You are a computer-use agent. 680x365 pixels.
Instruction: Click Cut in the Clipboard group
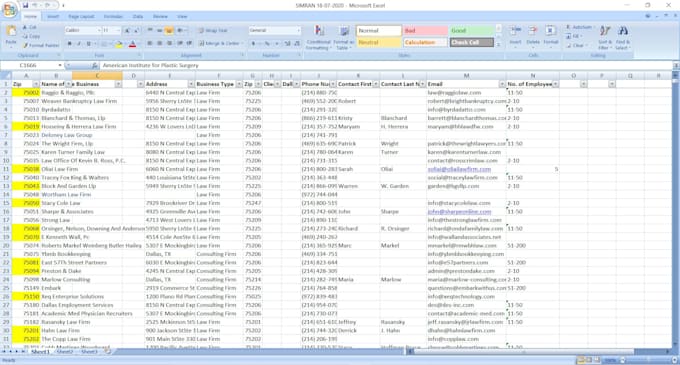[x=30, y=27]
